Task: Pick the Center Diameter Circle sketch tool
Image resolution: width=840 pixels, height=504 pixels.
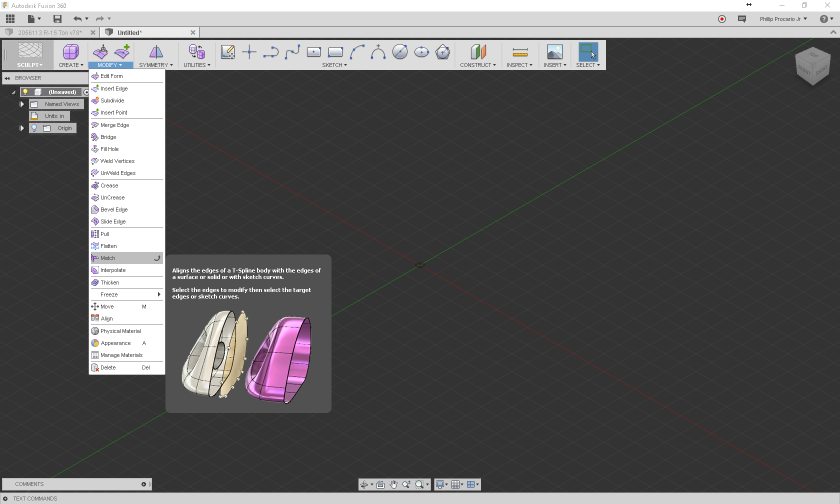Action: [x=399, y=51]
